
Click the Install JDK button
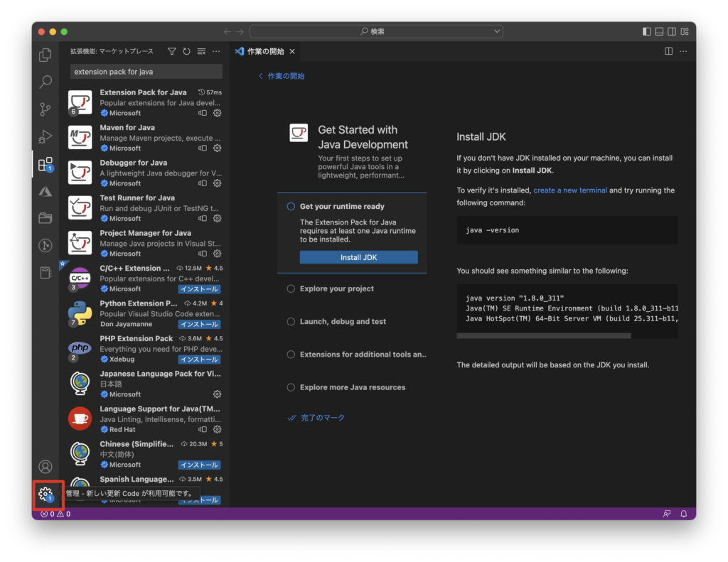tap(358, 257)
